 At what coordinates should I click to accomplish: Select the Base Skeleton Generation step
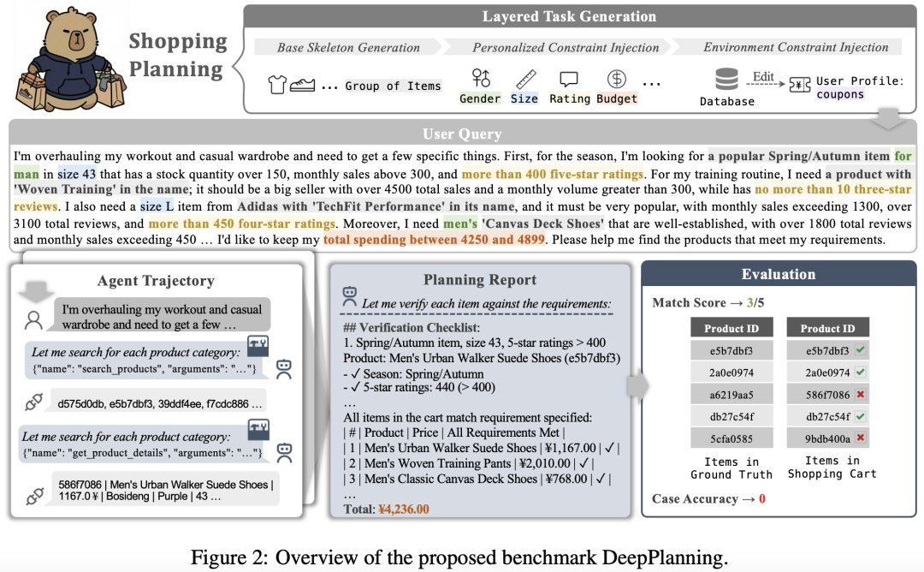[348, 47]
